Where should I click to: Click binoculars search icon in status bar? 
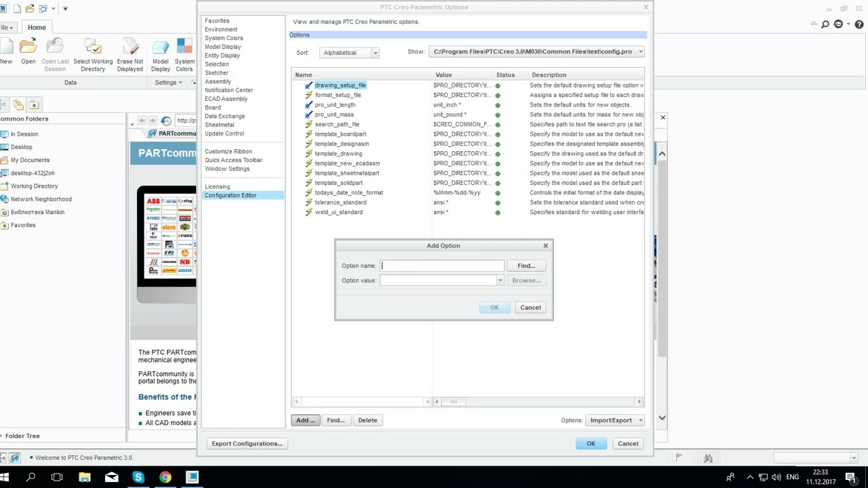click(x=707, y=458)
